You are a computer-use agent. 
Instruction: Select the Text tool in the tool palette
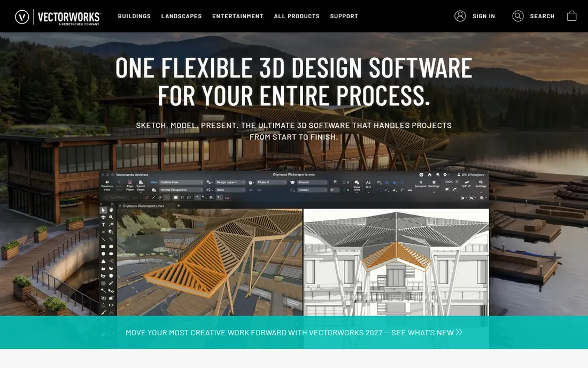[103, 224]
